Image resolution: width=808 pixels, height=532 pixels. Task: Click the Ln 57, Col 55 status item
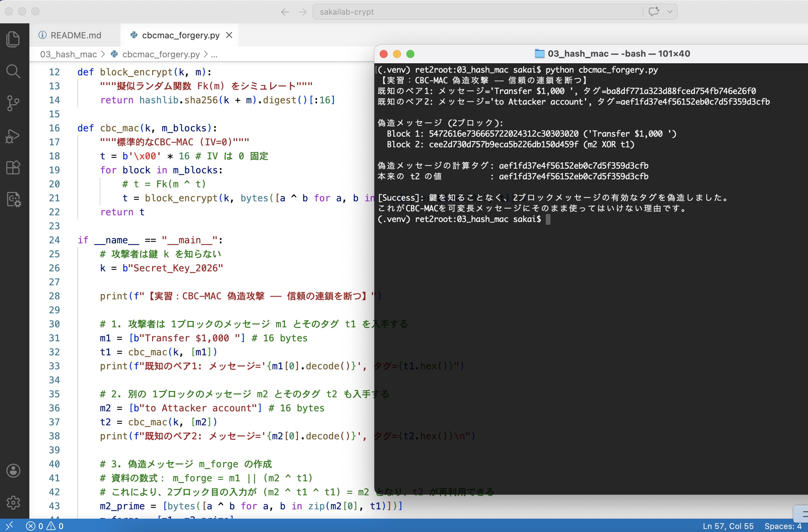(x=728, y=526)
